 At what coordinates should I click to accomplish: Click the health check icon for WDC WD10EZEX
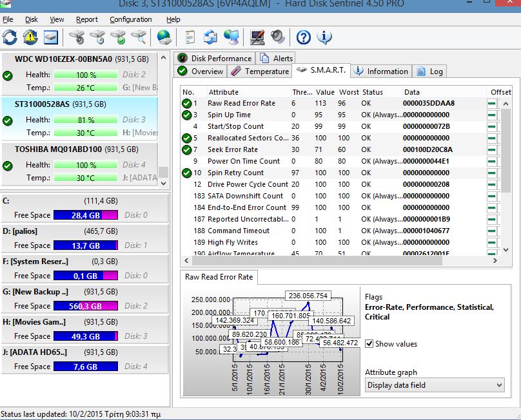[8, 76]
